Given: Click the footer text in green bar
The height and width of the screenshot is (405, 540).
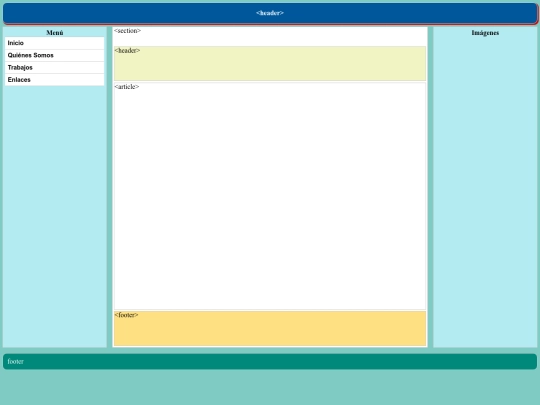Looking at the screenshot, I should pos(15,361).
